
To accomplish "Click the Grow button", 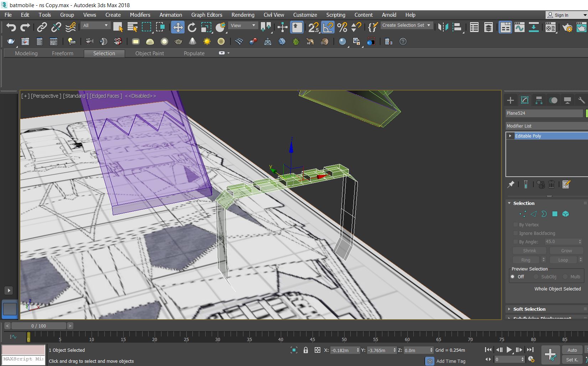I will [566, 251].
